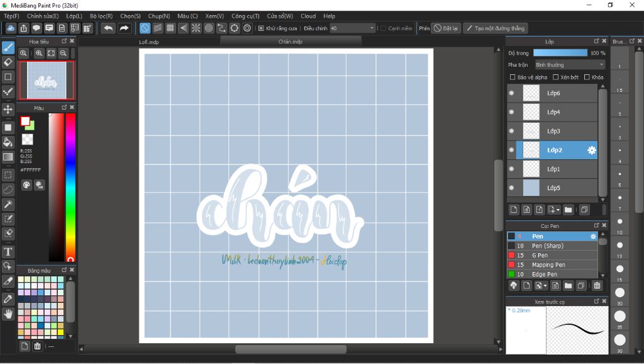Click the navigator canvas thumbnail

click(47, 80)
